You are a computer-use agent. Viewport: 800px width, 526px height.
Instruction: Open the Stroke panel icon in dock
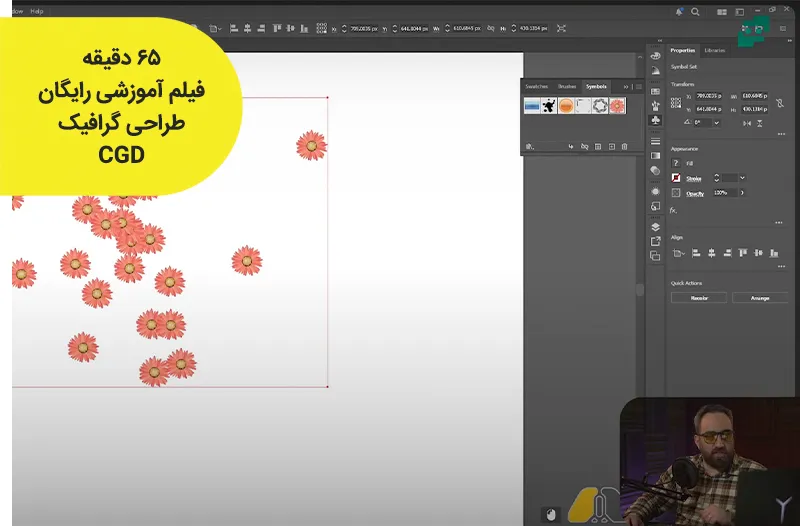[655, 141]
